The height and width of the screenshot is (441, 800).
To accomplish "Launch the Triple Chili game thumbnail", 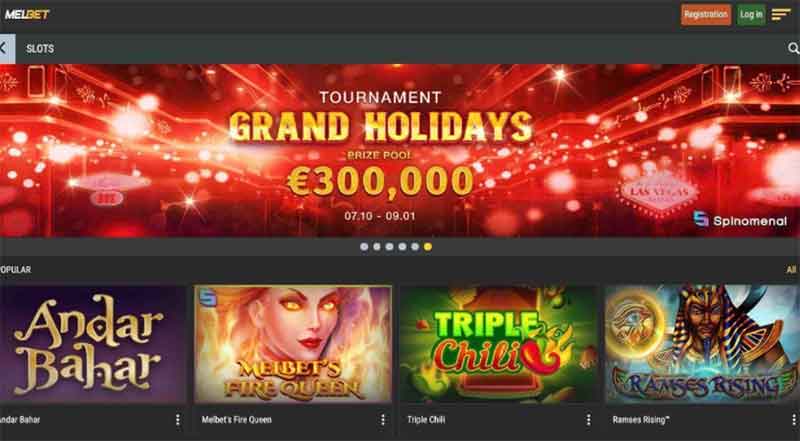I will pos(498,345).
